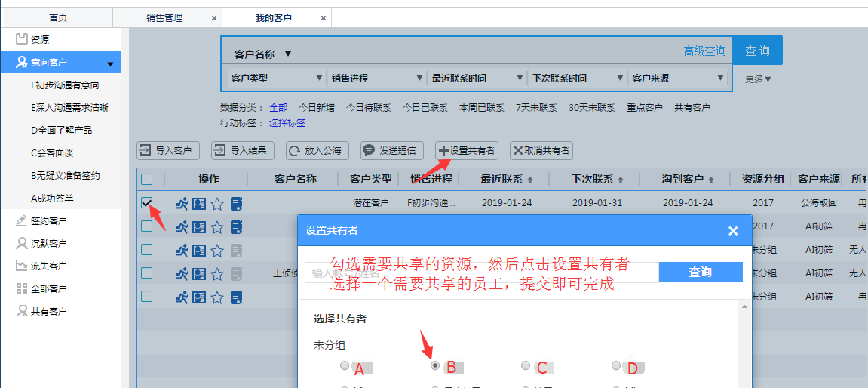
Task: Click the runner icon in the 王侦 row
Action: [182, 273]
